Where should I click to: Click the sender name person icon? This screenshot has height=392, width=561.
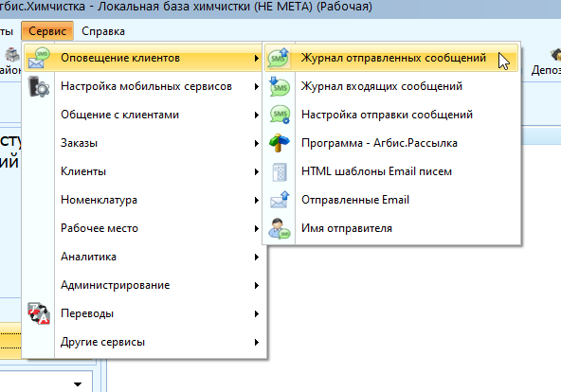[280, 229]
